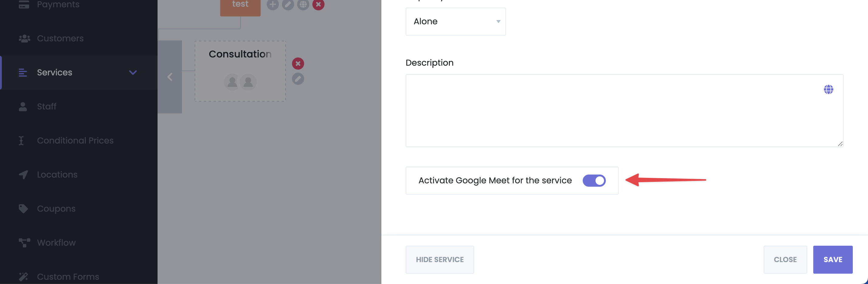
Task: Expand the Services menu chevron
Action: (x=133, y=72)
